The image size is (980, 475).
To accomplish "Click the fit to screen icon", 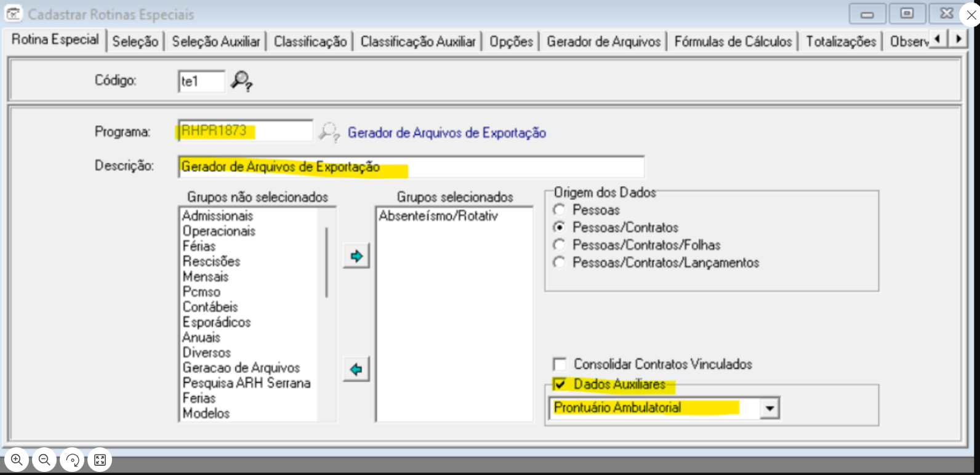I will tap(100, 460).
